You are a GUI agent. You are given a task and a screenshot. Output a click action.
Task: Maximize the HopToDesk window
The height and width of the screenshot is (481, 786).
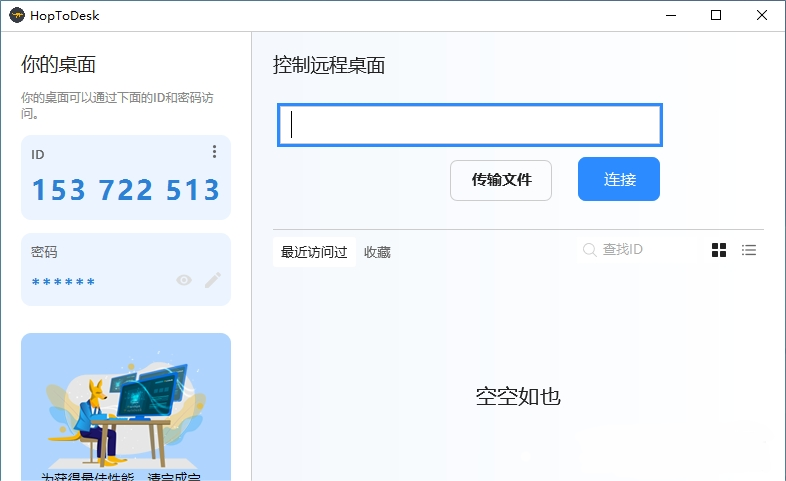coord(716,16)
